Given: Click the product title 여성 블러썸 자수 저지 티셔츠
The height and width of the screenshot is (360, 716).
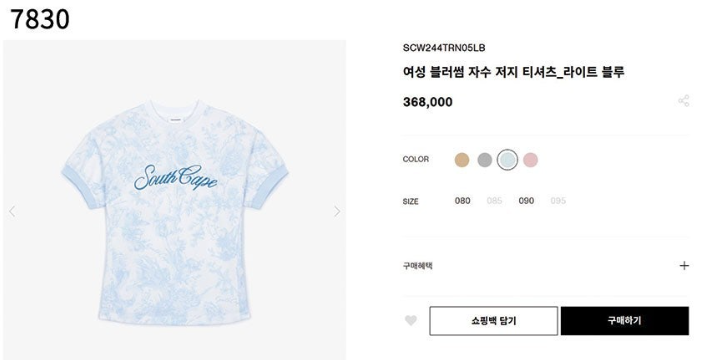Looking at the screenshot, I should [x=486, y=72].
